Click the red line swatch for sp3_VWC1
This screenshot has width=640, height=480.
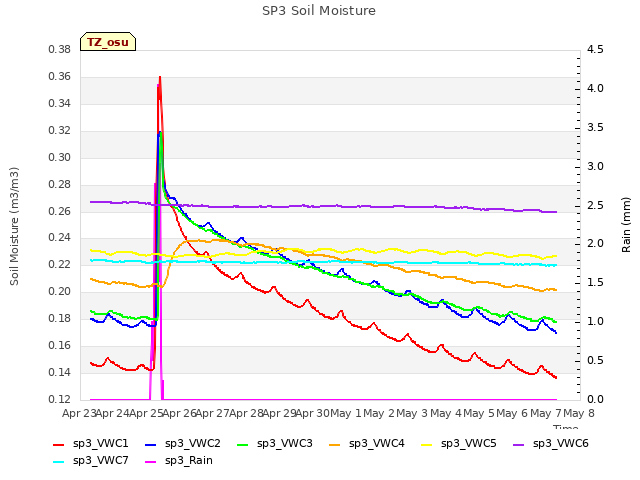tap(59, 445)
